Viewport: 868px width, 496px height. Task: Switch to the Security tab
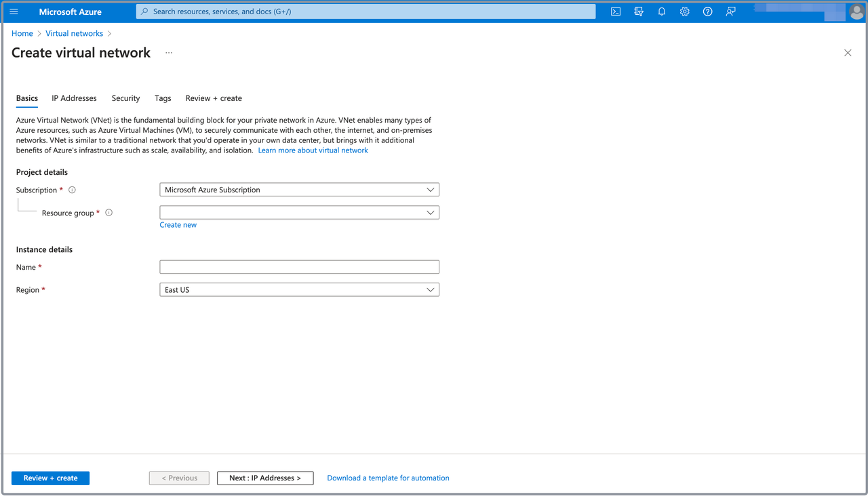[x=125, y=98]
